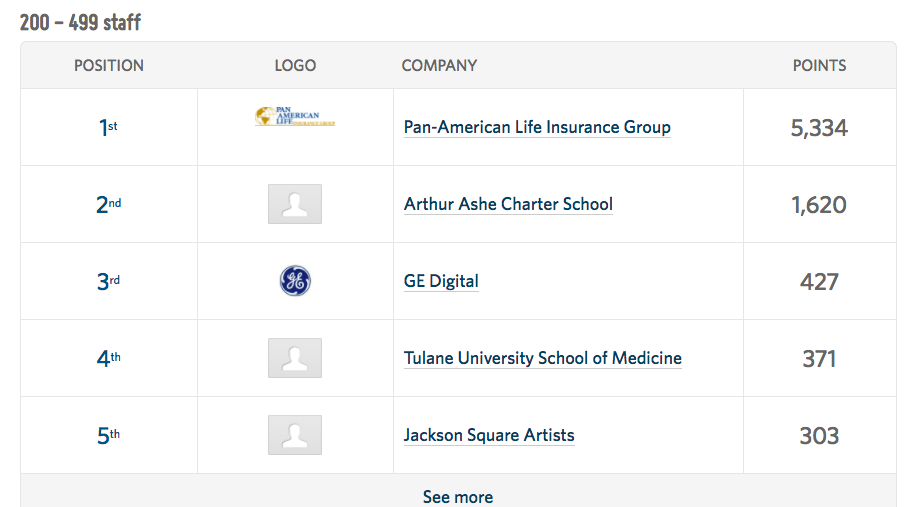Image resolution: width=911 pixels, height=507 pixels.
Task: Open Tulane University School of Medicine link
Action: pos(543,358)
